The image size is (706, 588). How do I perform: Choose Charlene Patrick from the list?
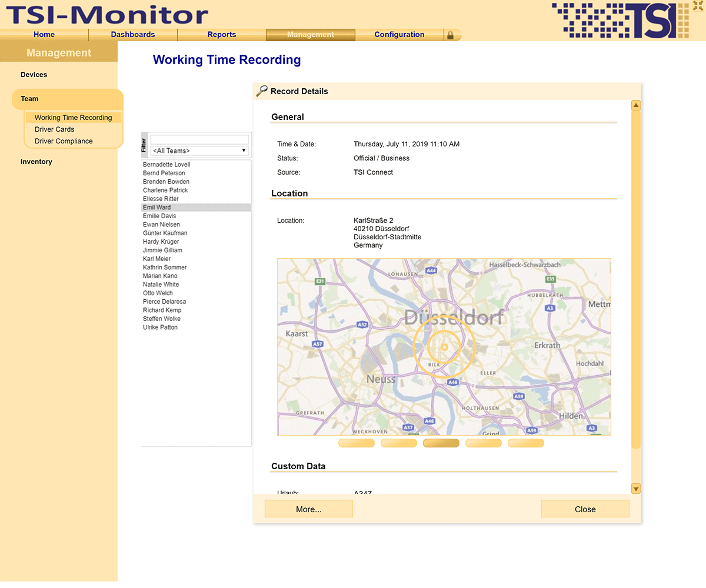[x=197, y=191]
